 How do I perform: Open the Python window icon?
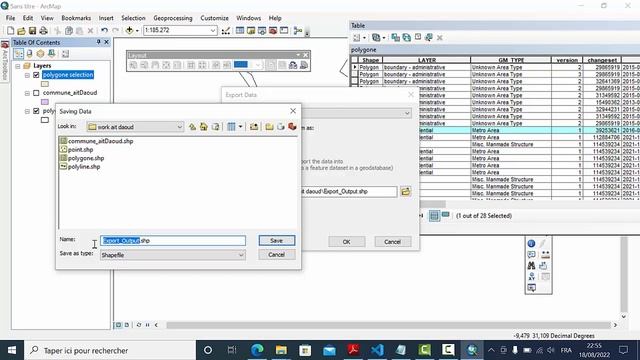coord(284,31)
